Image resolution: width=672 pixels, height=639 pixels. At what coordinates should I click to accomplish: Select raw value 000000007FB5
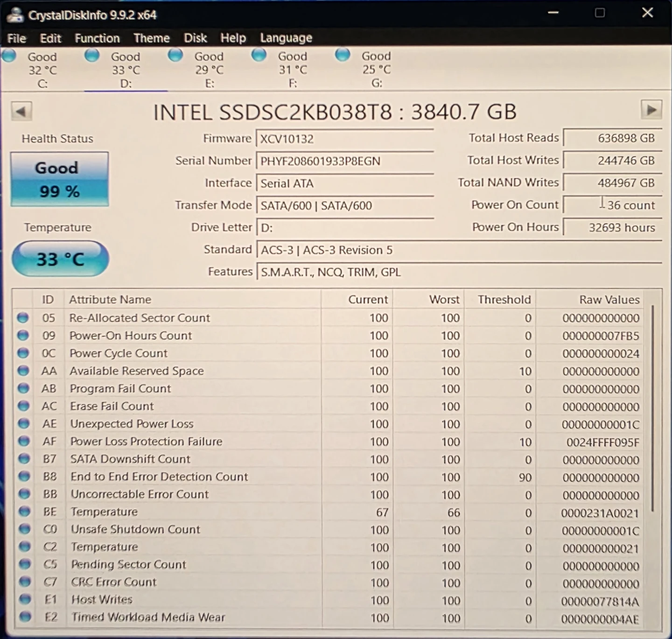point(601,336)
